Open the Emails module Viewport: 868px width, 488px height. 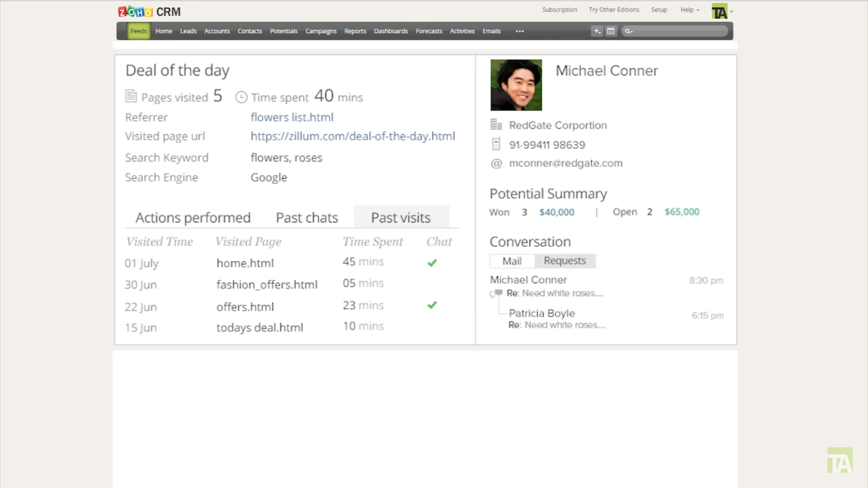point(491,31)
